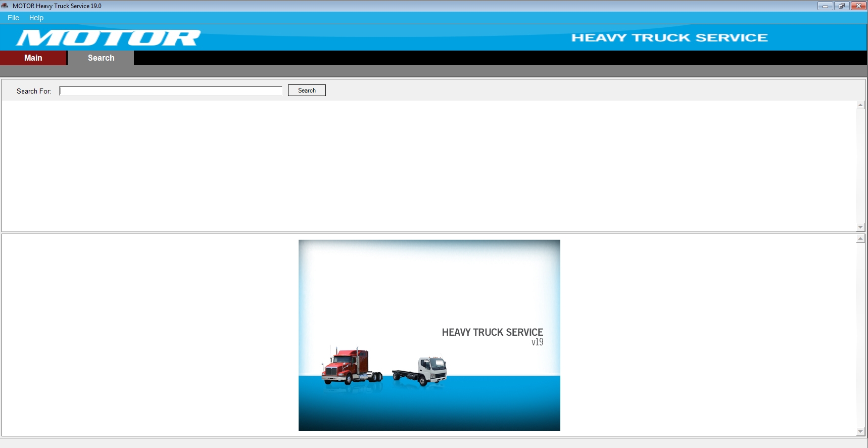The height and width of the screenshot is (448, 868).
Task: Click the results pane scroll up arrow
Action: click(x=860, y=105)
